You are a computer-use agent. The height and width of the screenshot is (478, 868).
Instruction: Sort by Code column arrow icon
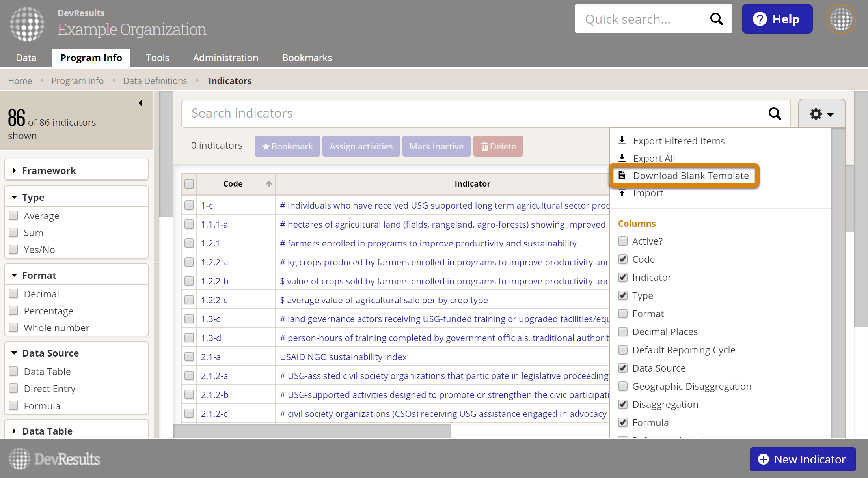tap(268, 184)
